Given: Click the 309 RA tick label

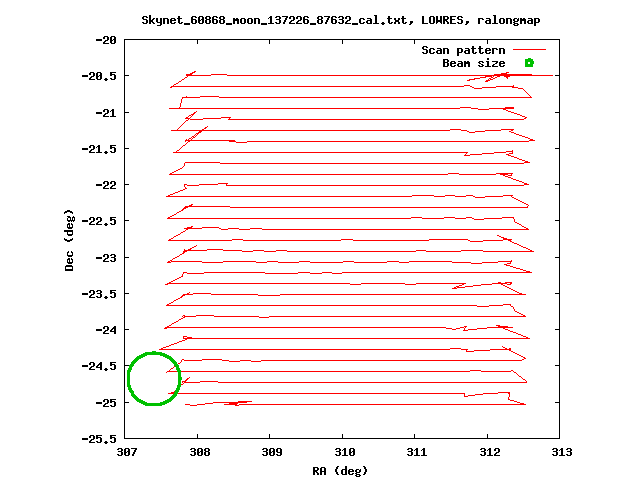Looking at the screenshot, I should (x=271, y=452).
